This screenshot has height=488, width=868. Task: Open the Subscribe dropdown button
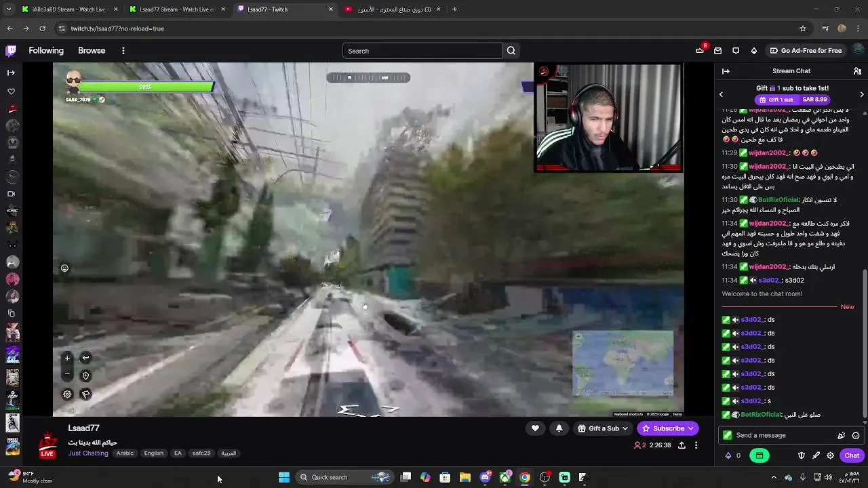(x=668, y=428)
